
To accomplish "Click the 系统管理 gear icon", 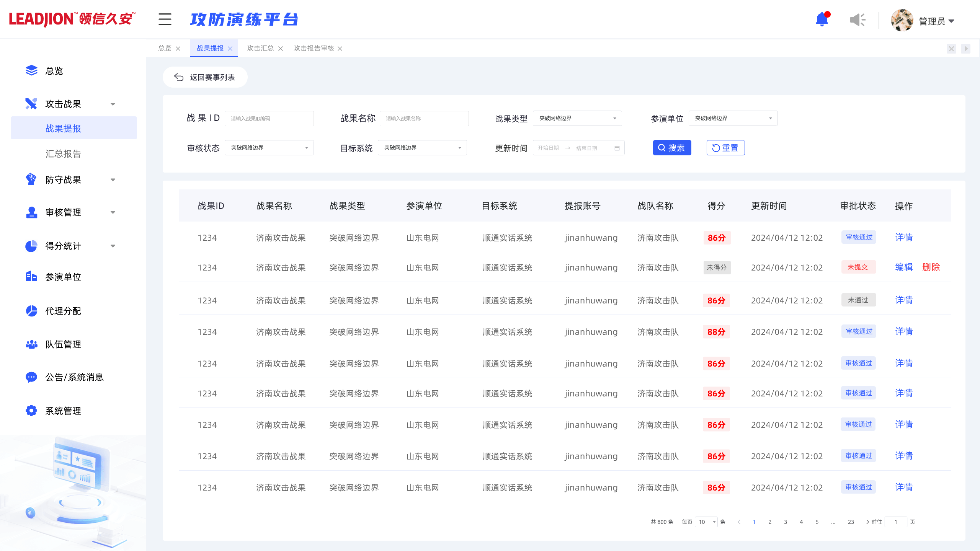I will [x=31, y=411].
